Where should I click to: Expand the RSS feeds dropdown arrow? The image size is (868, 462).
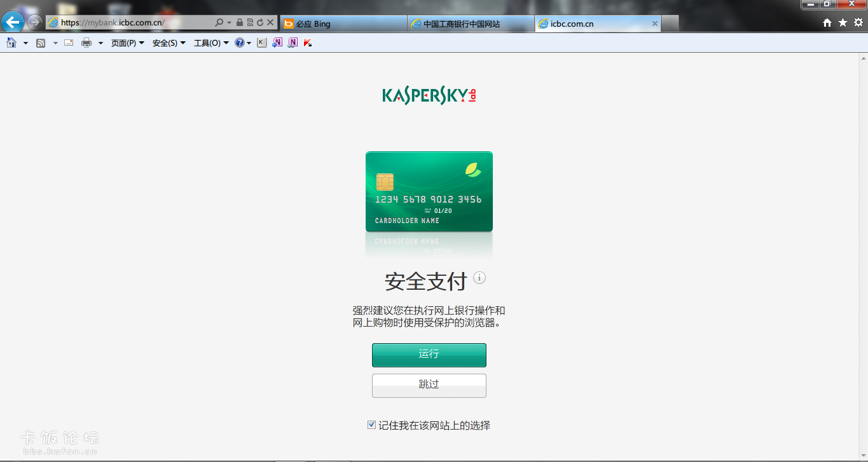[x=55, y=43]
